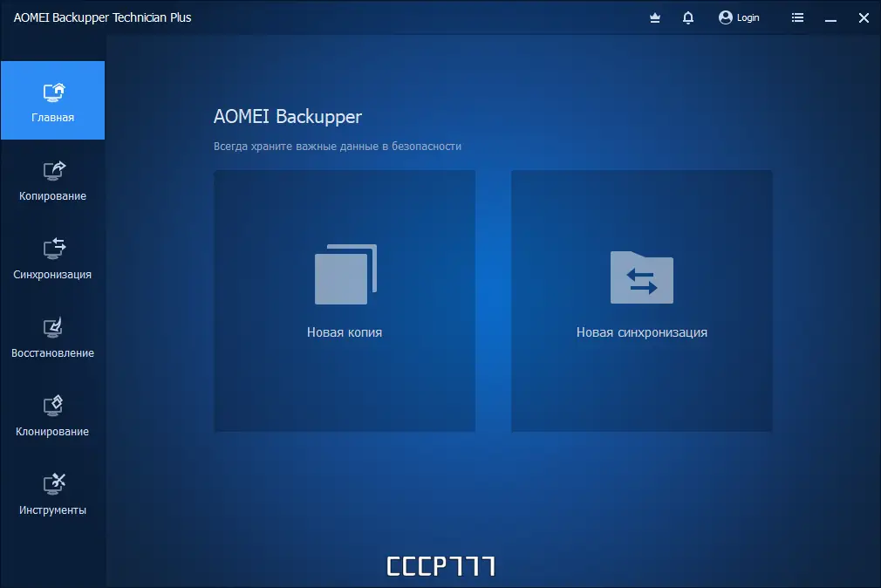The height and width of the screenshot is (588, 881).
Task: Select the Синхронизация sync icon
Action: [52, 249]
